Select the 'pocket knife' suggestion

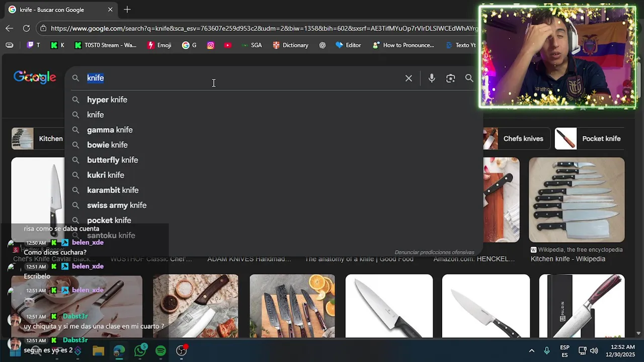tap(274, 220)
